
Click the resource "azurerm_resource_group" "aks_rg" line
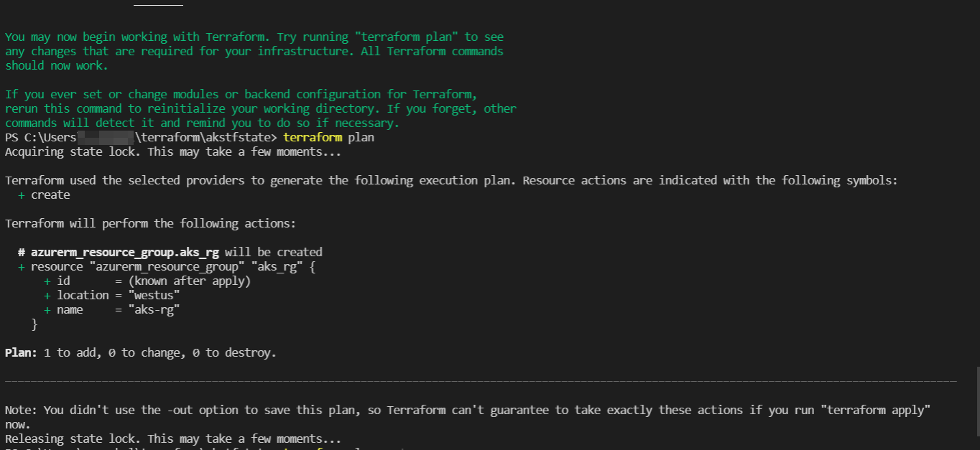click(167, 266)
